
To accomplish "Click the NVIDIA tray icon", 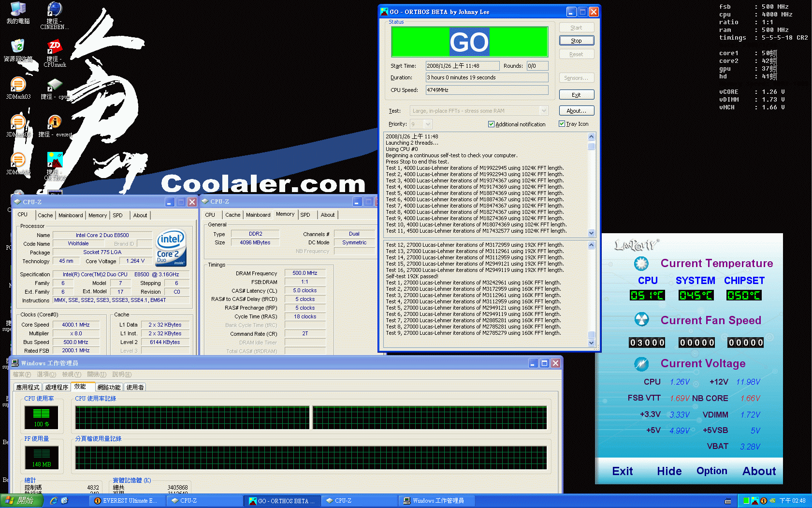I will click(772, 501).
